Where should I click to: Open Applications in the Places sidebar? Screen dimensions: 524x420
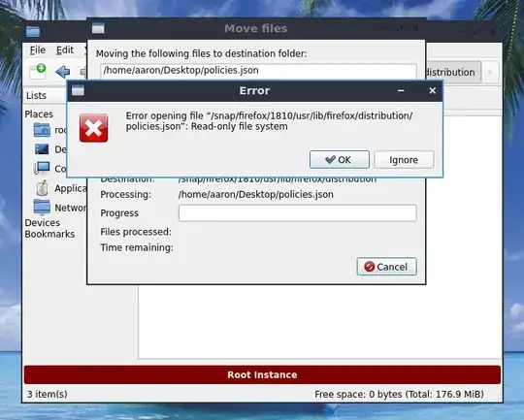(x=60, y=188)
